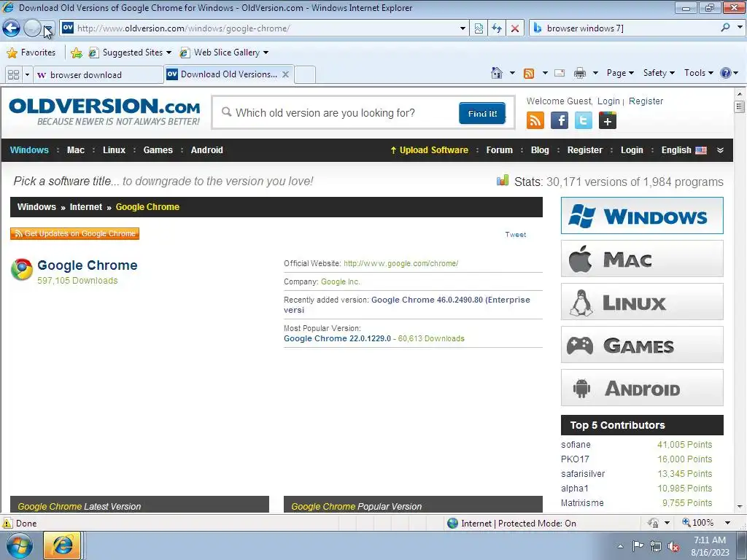This screenshot has height=560, width=747.
Task: Open the Page menu
Action: click(620, 73)
